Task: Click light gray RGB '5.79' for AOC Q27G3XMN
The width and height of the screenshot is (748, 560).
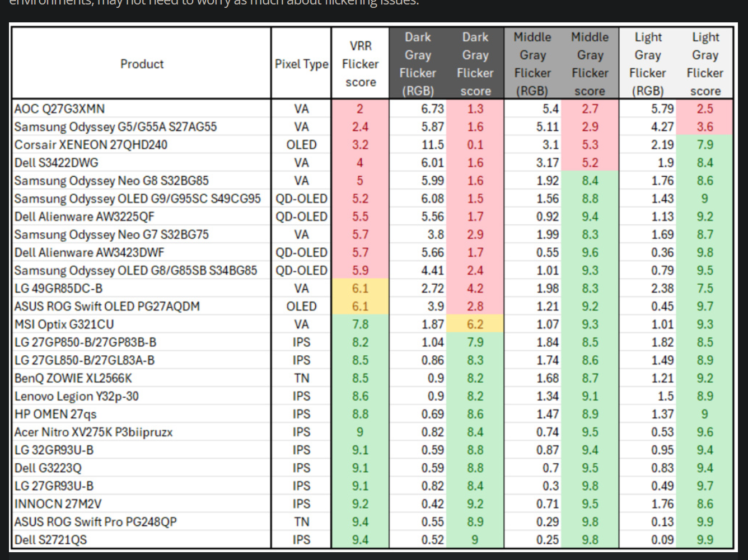Action: point(662,109)
